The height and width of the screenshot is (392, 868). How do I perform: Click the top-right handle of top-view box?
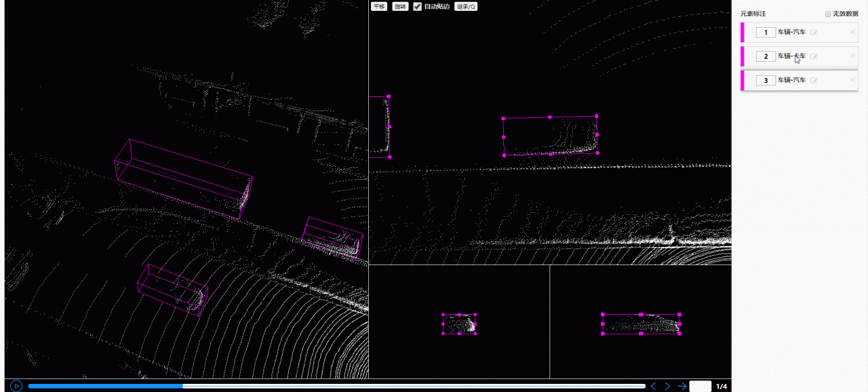[596, 116]
